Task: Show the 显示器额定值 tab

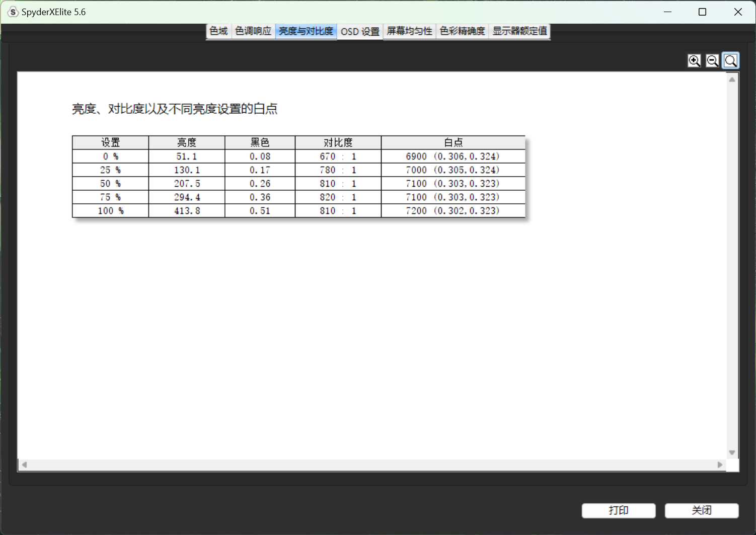Action: coord(519,31)
